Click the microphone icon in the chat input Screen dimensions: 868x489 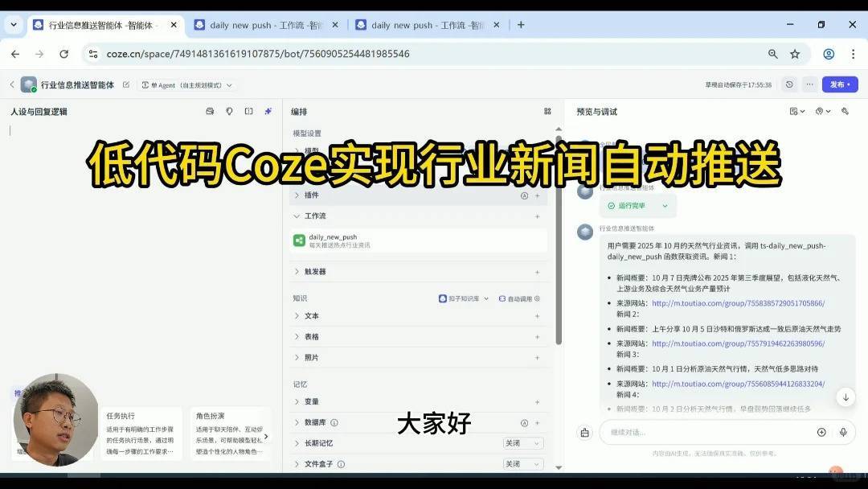(x=843, y=432)
